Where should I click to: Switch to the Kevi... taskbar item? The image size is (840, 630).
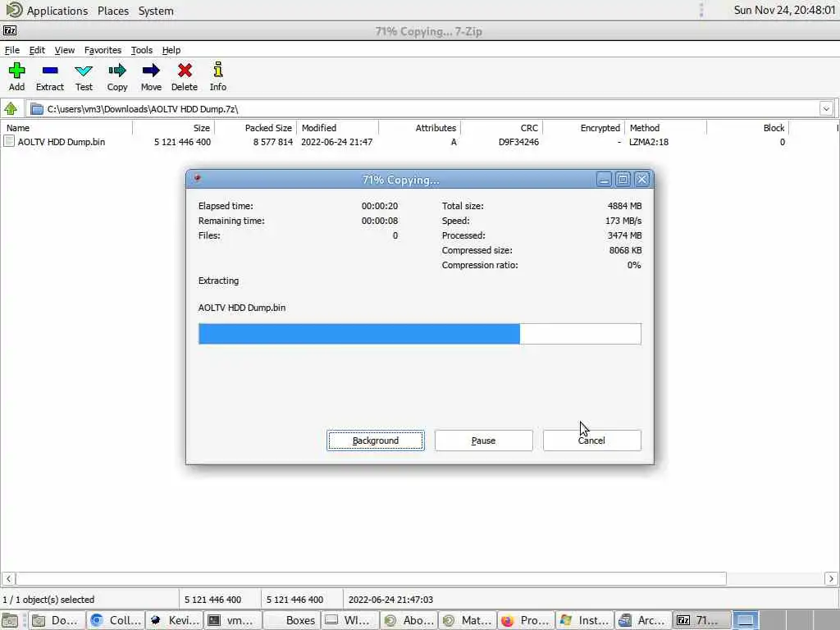tap(175, 620)
